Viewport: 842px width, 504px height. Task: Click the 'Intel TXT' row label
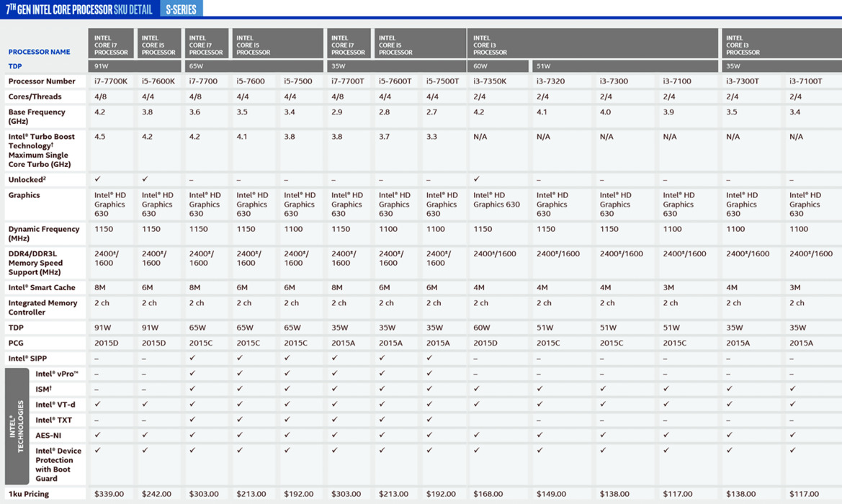54,420
